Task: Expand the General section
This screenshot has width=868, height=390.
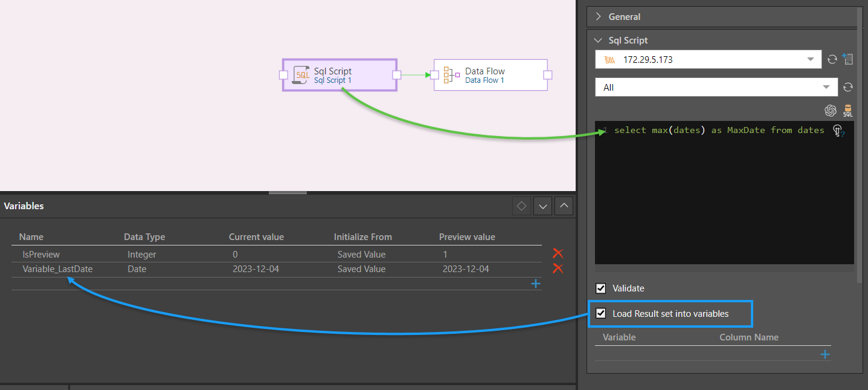Action: click(599, 17)
